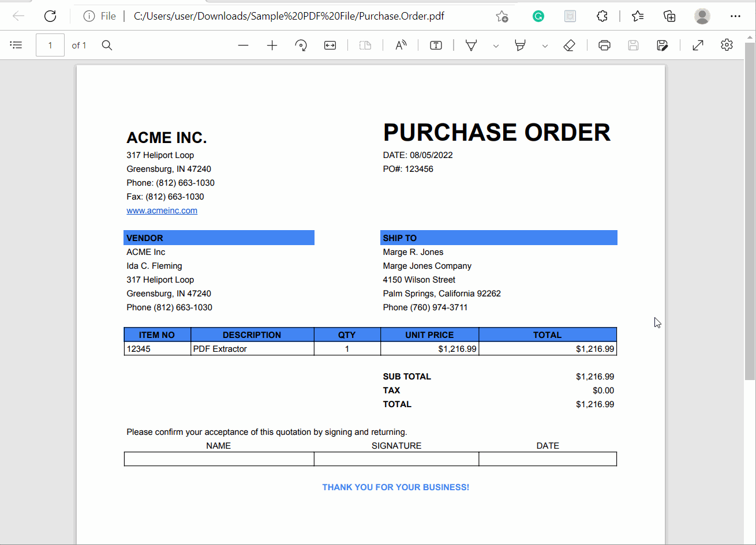Click the SHIP TO section header

pos(499,238)
